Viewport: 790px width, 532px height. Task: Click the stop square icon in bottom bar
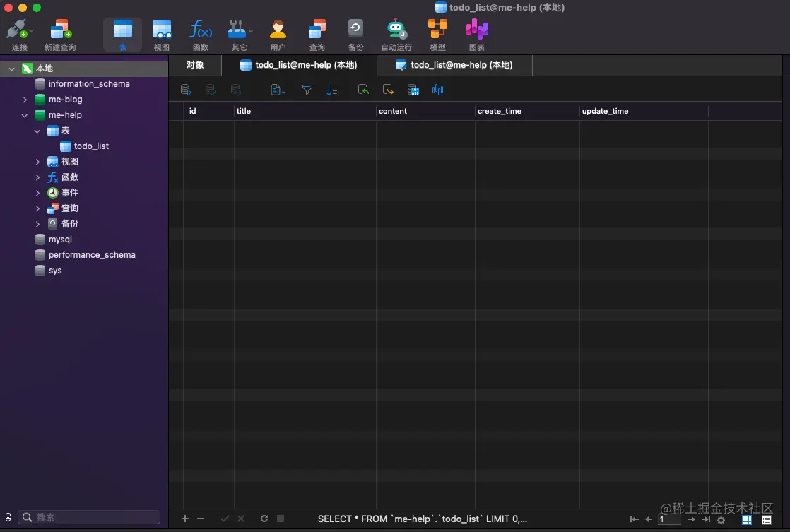pos(281,519)
